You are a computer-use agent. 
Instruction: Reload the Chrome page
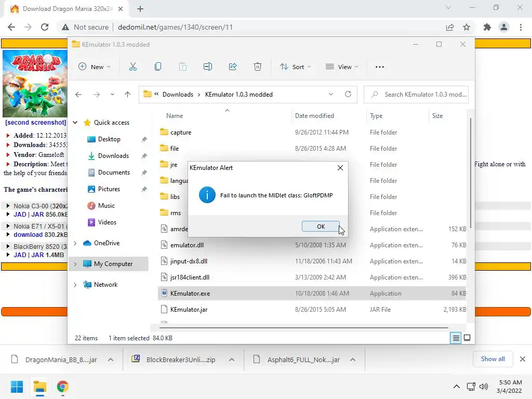[45, 27]
